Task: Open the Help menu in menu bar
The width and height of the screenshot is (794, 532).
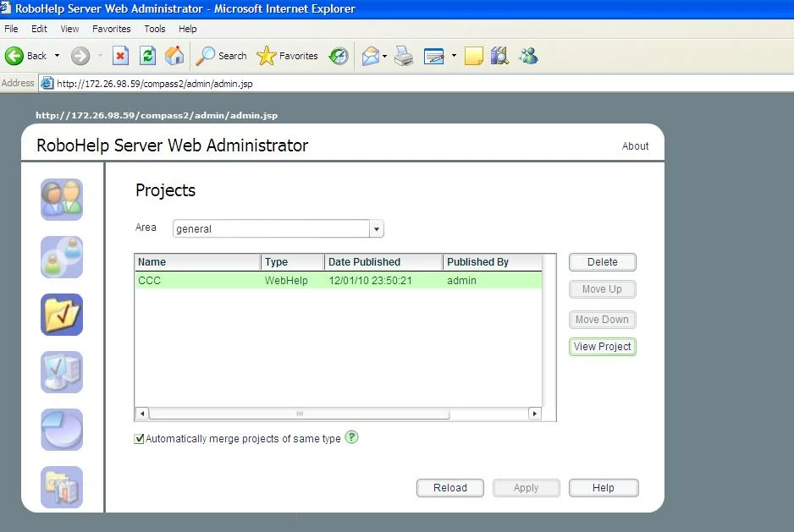Action: click(x=187, y=29)
